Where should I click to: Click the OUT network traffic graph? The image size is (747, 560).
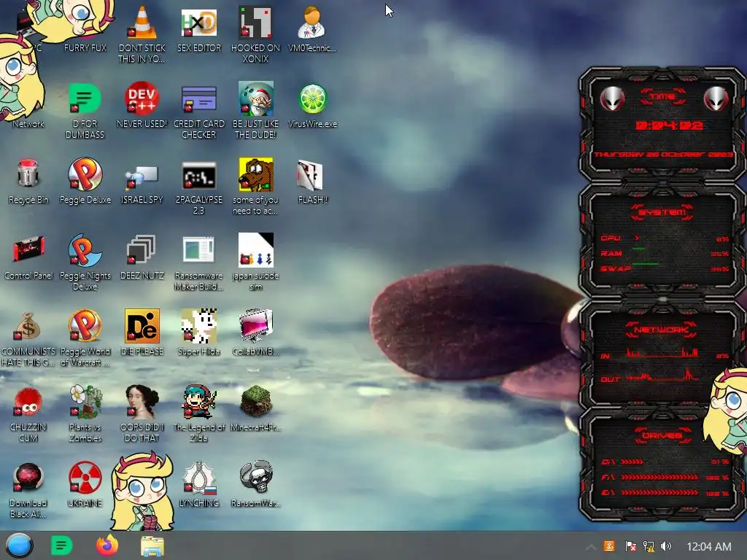click(x=662, y=376)
